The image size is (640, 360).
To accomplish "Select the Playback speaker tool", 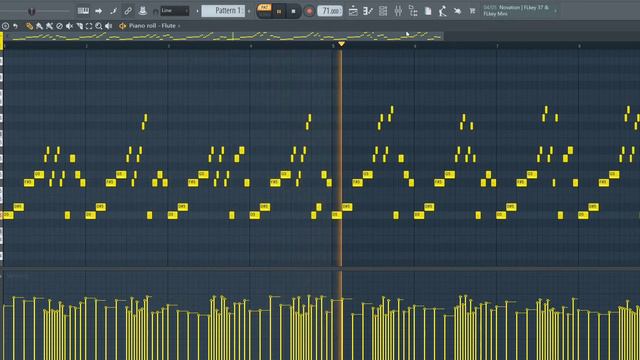I will pyautogui.click(x=109, y=26).
